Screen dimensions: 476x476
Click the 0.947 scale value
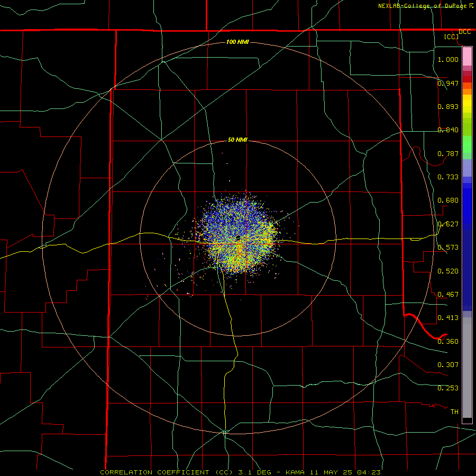pyautogui.click(x=448, y=83)
